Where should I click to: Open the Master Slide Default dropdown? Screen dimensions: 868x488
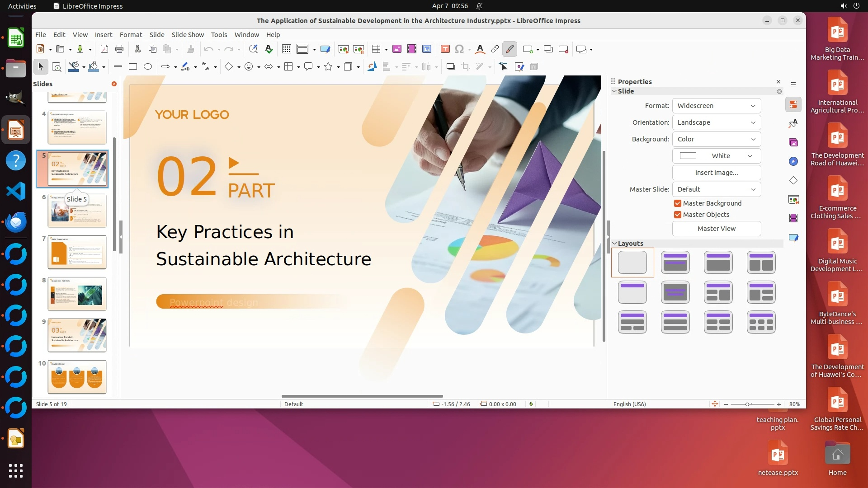pyautogui.click(x=716, y=189)
